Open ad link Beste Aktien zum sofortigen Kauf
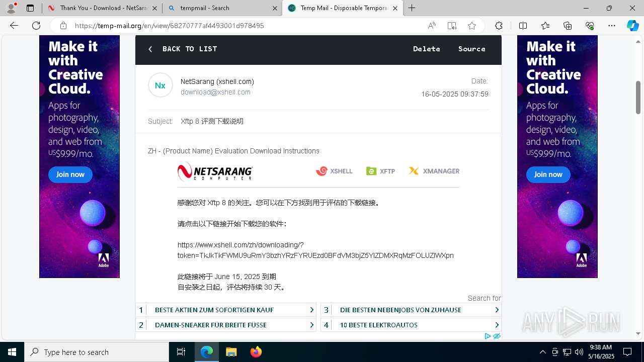This screenshot has height=362, width=644. 226,310
